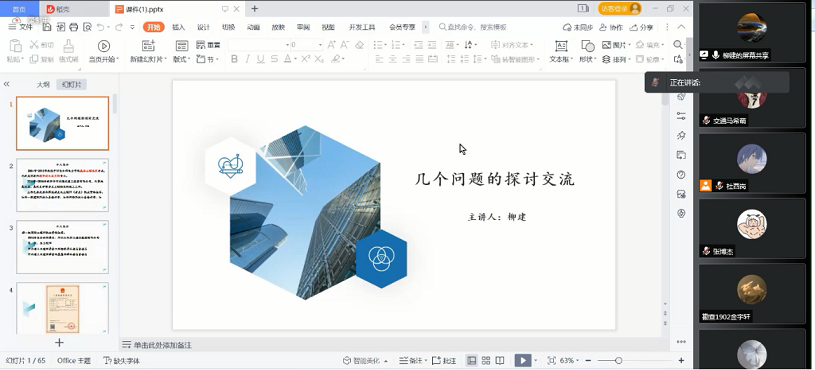Viewport: 815px width, 370px height.
Task: Open the 新建幻灯片 dropdown arrow
Action: 165,60
